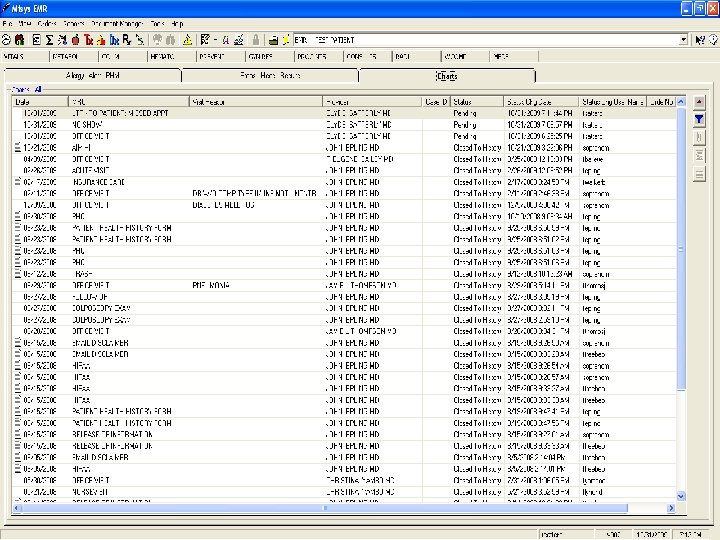The height and width of the screenshot is (540, 720).
Task: Click the clock icon at toolbar's left end
Action: pos(6,39)
